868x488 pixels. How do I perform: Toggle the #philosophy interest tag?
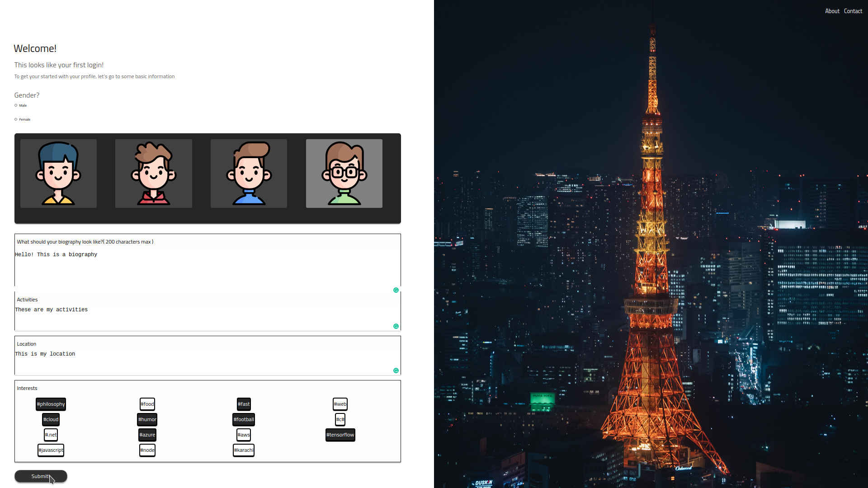[51, 404]
